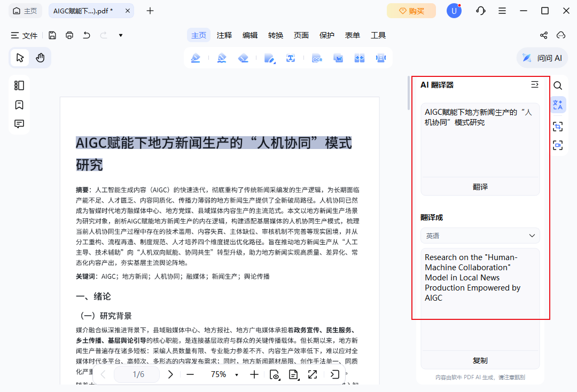
Task: Click the icon below the translator icon
Action: pyautogui.click(x=558, y=127)
